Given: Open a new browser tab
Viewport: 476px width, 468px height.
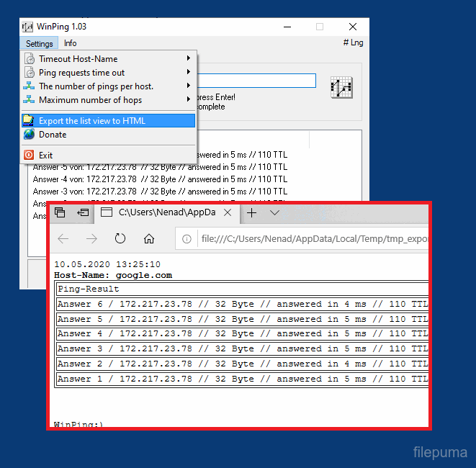Looking at the screenshot, I should (x=251, y=213).
